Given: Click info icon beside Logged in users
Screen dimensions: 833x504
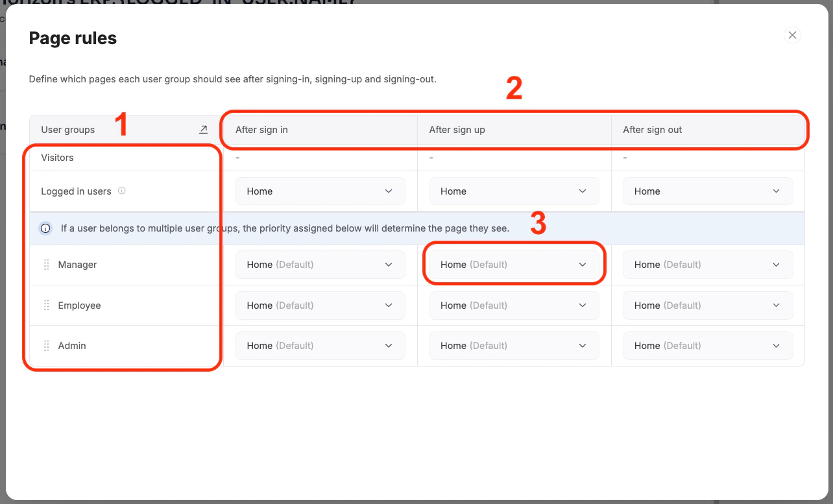Looking at the screenshot, I should [x=122, y=191].
